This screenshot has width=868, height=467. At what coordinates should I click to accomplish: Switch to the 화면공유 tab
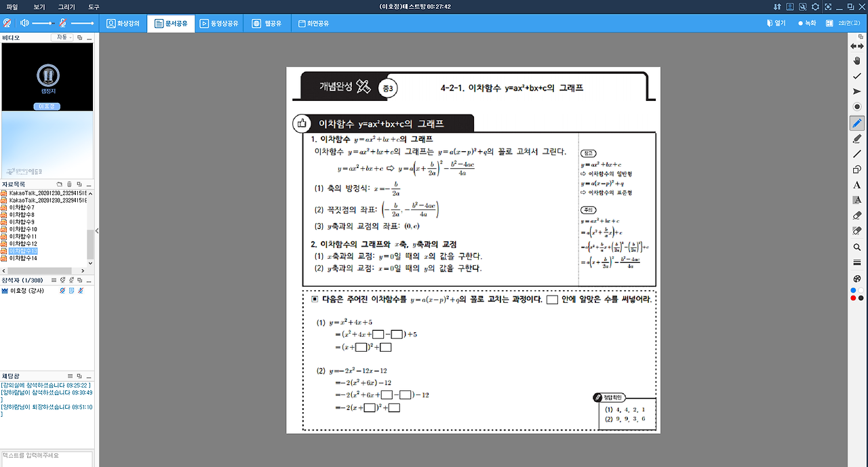coord(314,23)
